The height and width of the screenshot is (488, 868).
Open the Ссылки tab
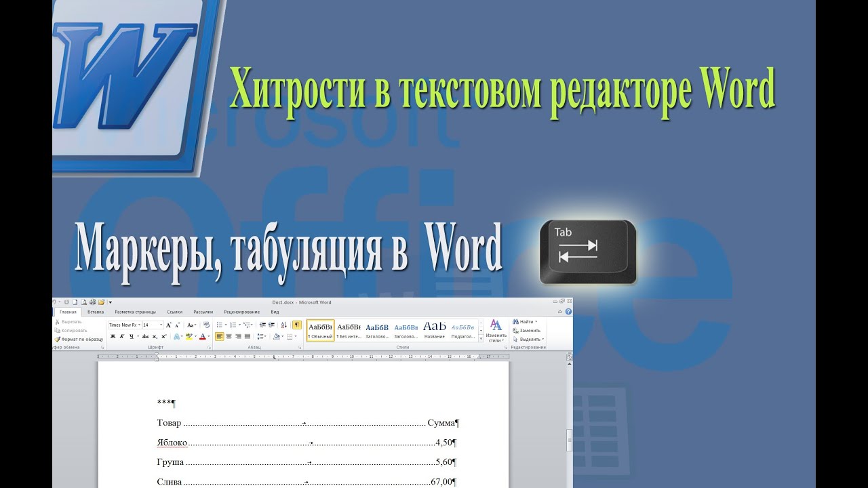(x=175, y=312)
